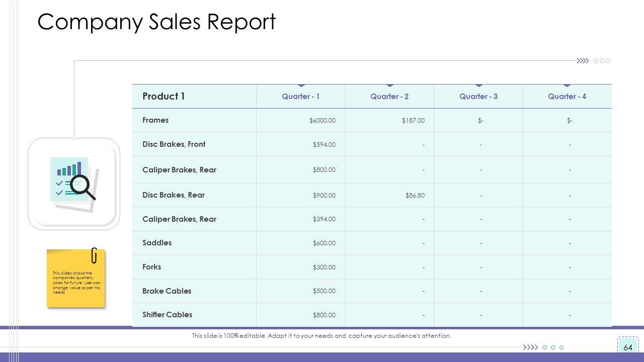
Task: Select the $86.80 Disc Brakes Rear cell
Action: [x=415, y=196]
